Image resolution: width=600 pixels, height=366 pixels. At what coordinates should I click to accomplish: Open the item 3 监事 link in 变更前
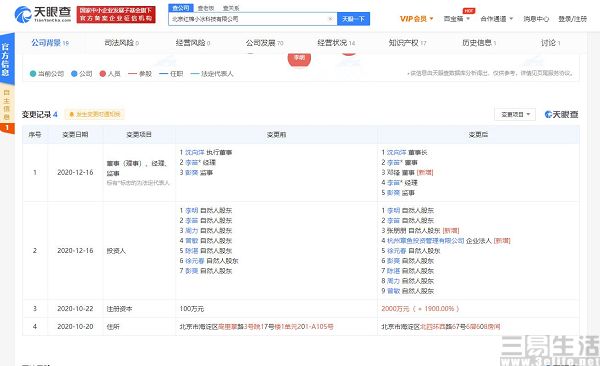point(192,173)
